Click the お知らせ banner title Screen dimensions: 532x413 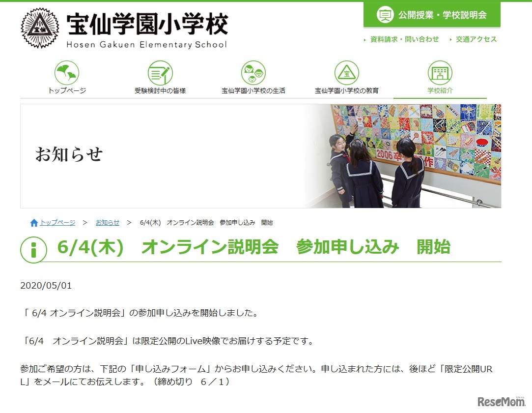69,154
